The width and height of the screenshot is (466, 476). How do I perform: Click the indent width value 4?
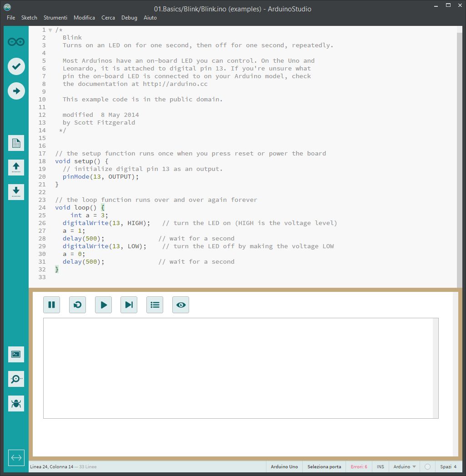click(x=455, y=466)
